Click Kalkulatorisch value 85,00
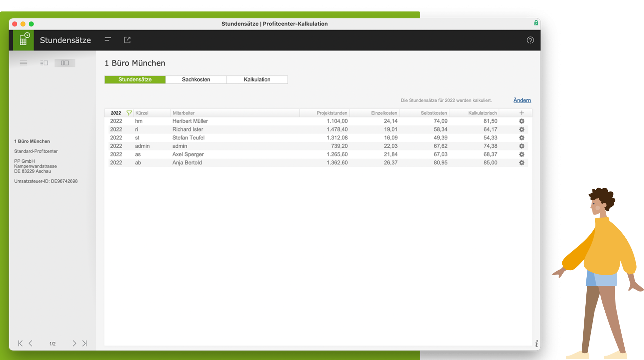 (x=490, y=163)
